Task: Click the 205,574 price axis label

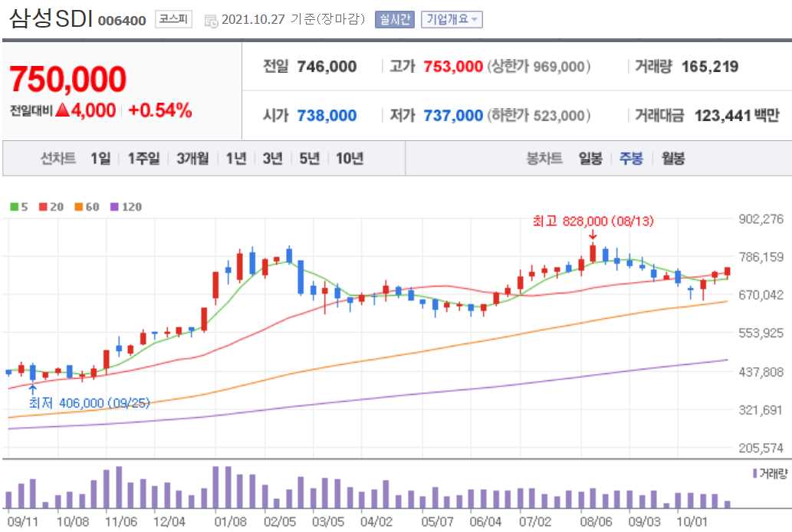Action: pos(761,448)
